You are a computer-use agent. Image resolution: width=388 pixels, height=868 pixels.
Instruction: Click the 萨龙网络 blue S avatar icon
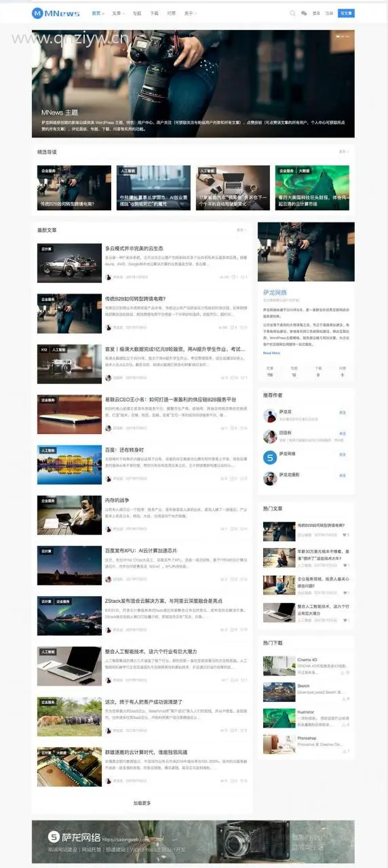pyautogui.click(x=270, y=458)
